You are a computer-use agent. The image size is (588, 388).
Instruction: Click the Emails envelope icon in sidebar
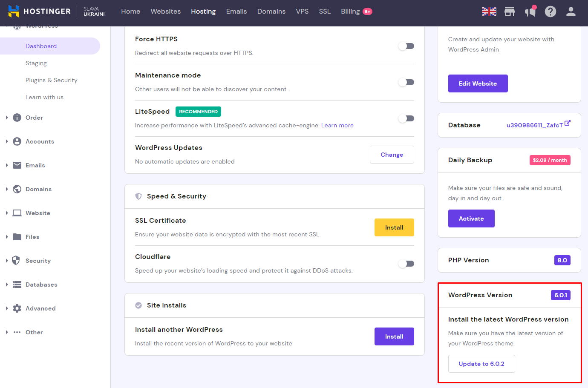[17, 165]
